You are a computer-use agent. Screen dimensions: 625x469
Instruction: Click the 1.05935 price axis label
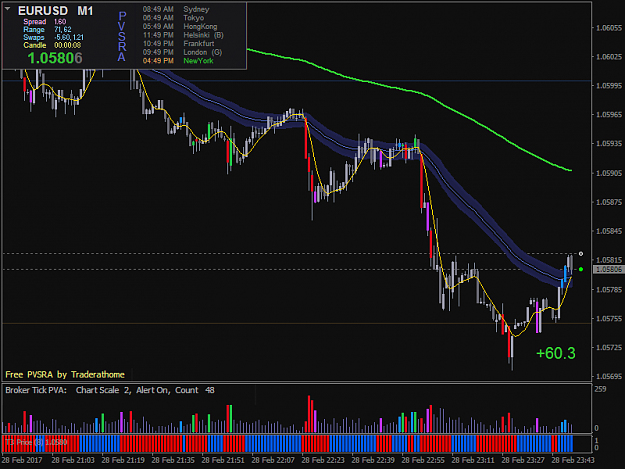click(x=609, y=144)
